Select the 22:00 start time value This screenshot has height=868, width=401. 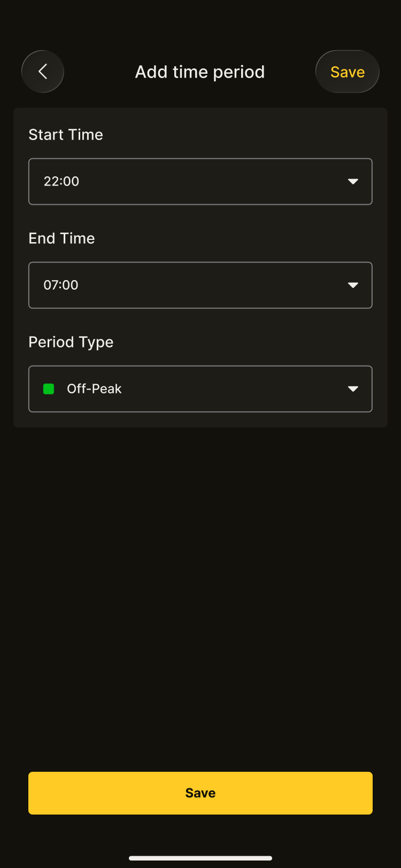point(61,182)
